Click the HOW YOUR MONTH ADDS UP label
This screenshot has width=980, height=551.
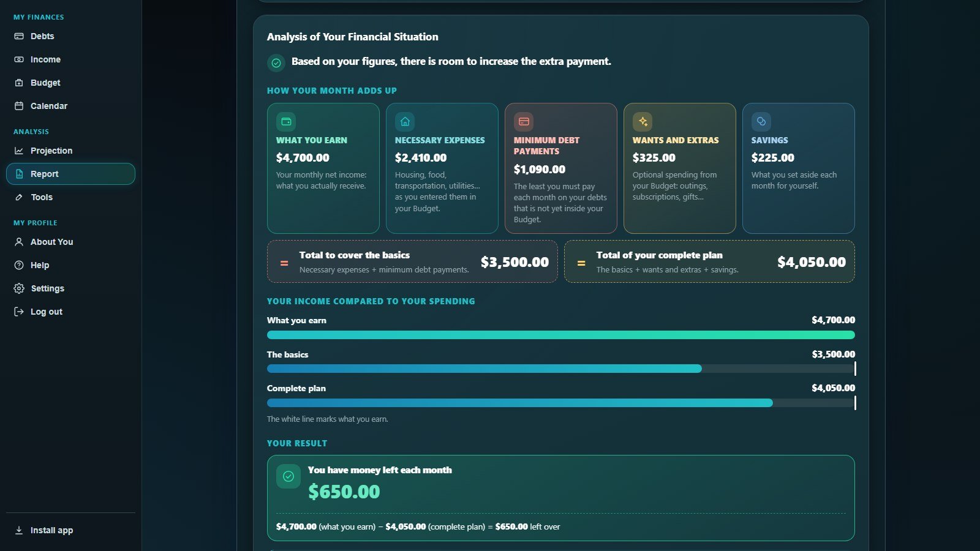(x=332, y=91)
